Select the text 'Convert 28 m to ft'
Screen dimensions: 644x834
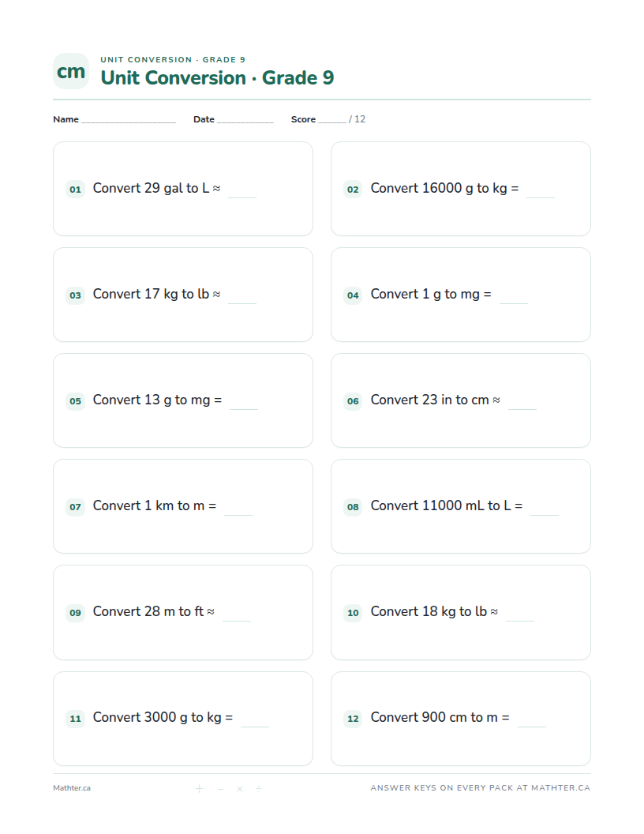click(148, 611)
